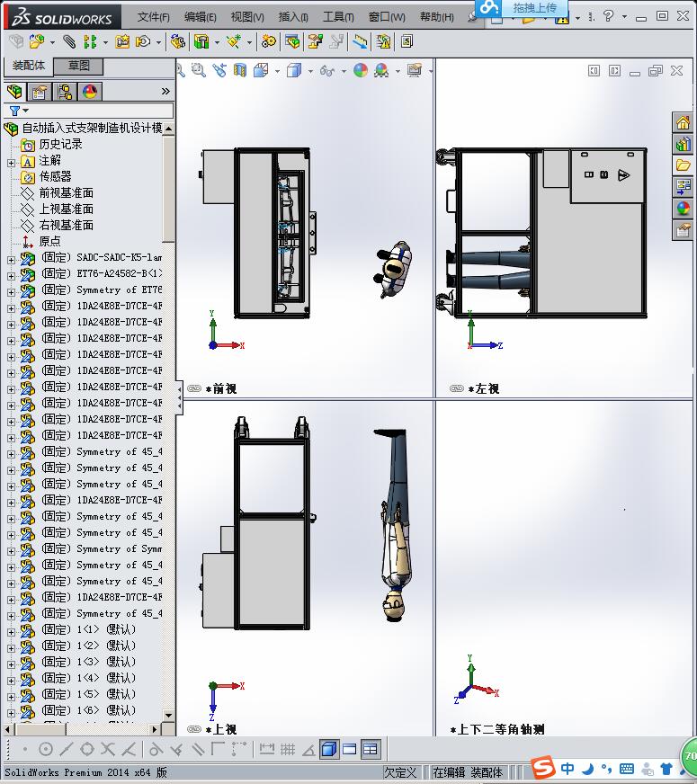Toggle the Four View layout button
This screenshot has height=784, width=697.
point(370,749)
